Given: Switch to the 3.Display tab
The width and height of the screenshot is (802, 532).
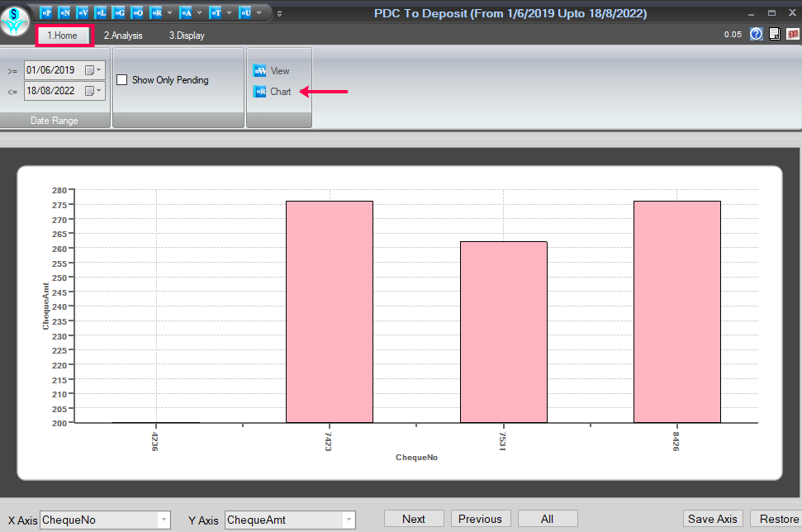Looking at the screenshot, I should (x=187, y=36).
